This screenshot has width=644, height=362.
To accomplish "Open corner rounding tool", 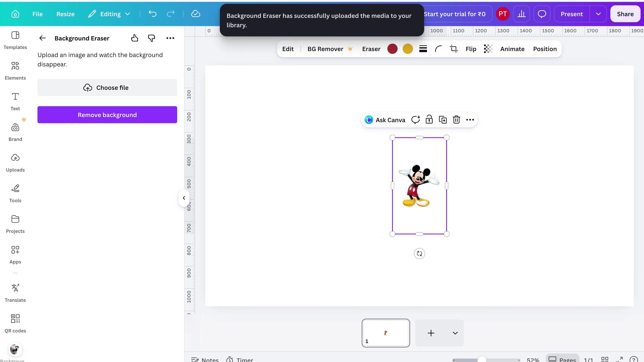I will pyautogui.click(x=438, y=49).
